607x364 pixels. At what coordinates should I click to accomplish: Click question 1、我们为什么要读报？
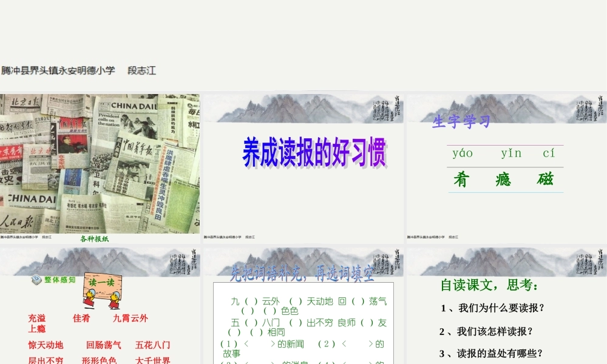coord(492,308)
